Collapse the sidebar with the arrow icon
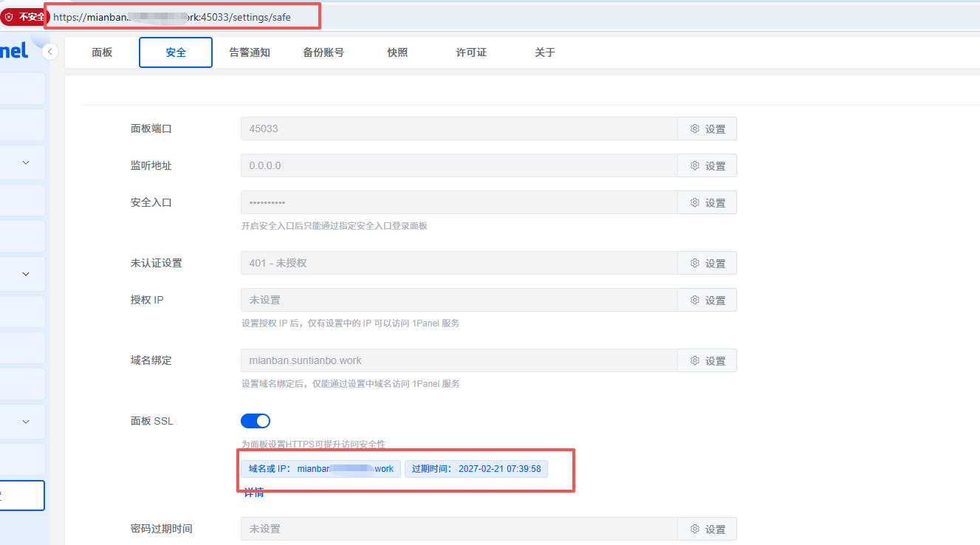The width and height of the screenshot is (980, 545). click(50, 52)
